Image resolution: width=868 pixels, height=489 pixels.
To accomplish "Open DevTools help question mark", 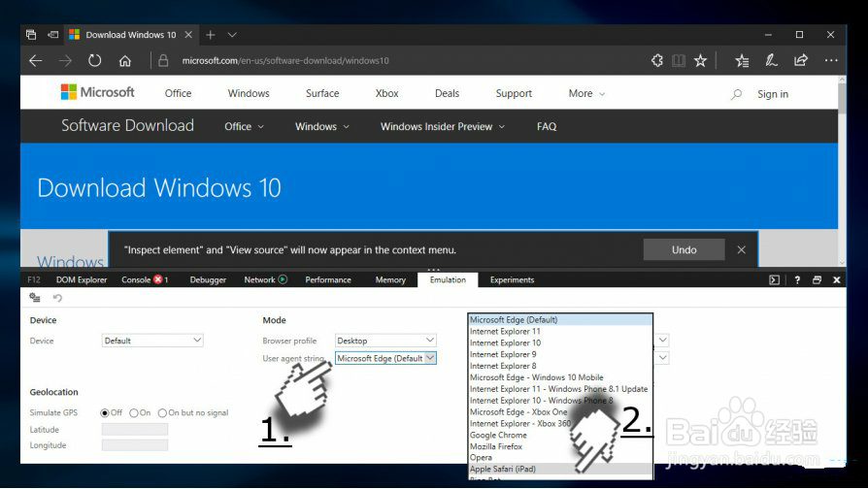I will click(x=797, y=279).
